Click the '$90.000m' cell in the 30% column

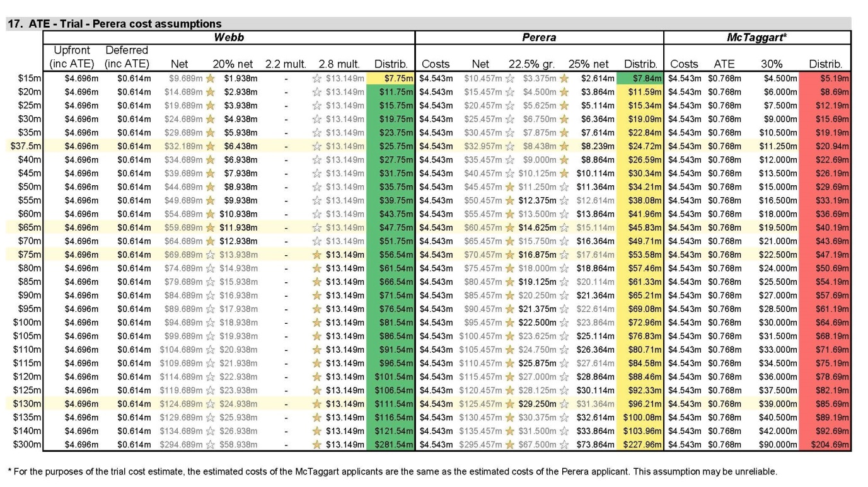point(777,445)
